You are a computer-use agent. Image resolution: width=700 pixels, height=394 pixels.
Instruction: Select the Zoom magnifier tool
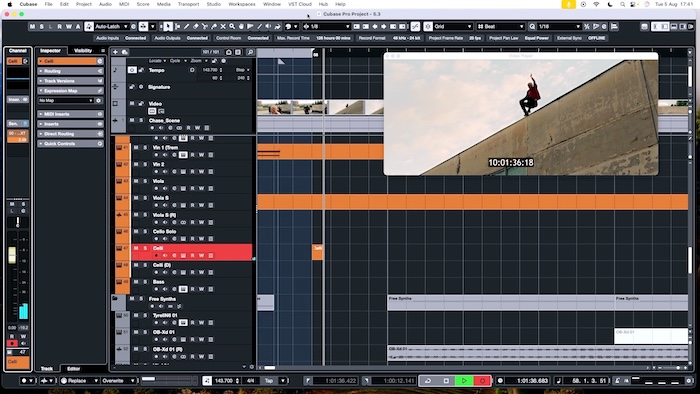point(232,26)
